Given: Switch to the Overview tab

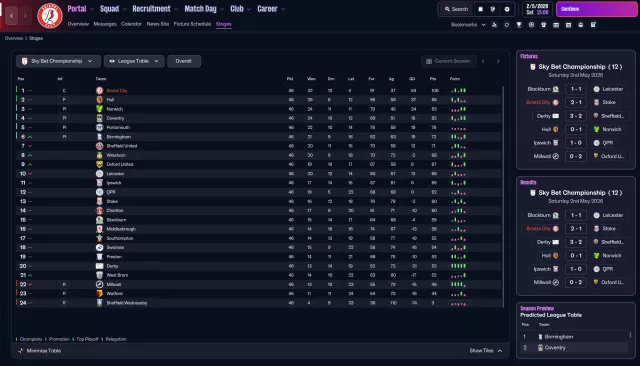Looking at the screenshot, I should pyautogui.click(x=78, y=24).
